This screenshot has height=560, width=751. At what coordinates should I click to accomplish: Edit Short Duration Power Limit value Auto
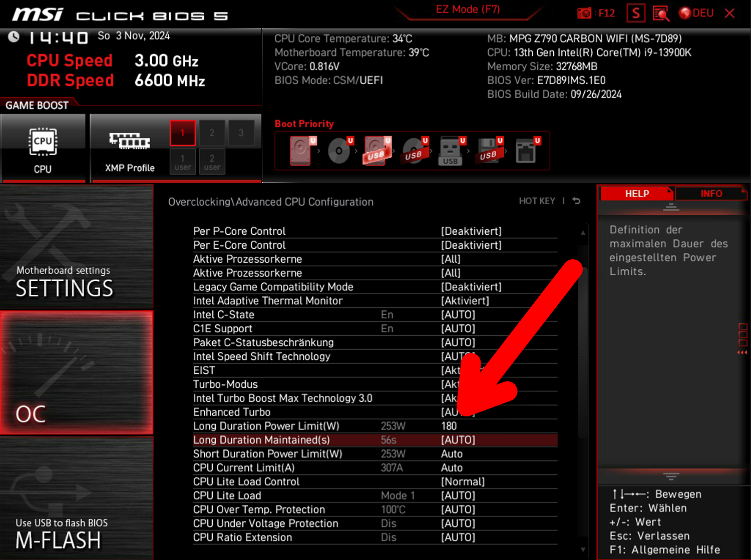coord(452,454)
